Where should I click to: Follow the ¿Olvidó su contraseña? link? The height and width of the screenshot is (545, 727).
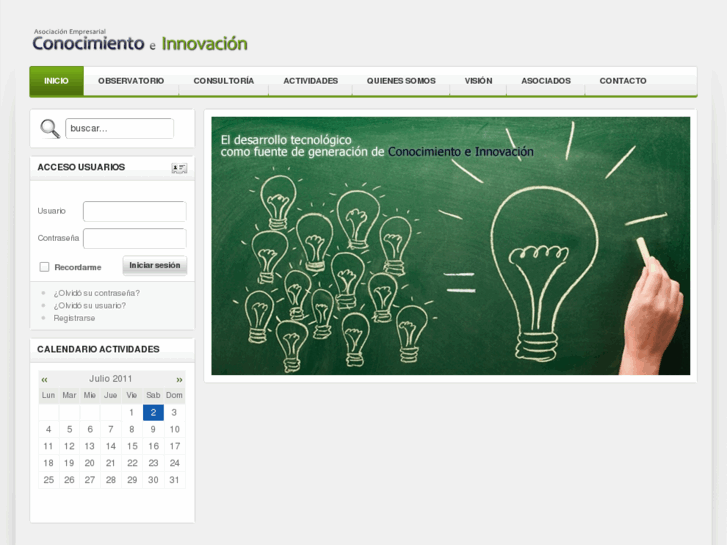(x=96, y=293)
